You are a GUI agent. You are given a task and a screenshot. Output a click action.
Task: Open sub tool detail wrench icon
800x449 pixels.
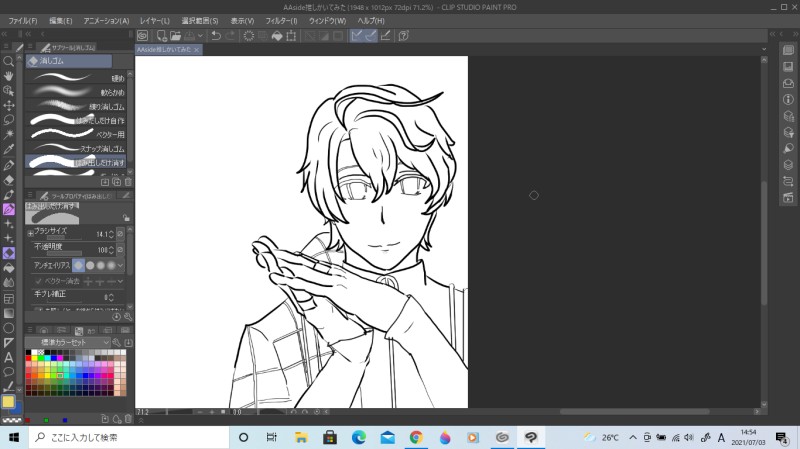pyautogui.click(x=128, y=317)
